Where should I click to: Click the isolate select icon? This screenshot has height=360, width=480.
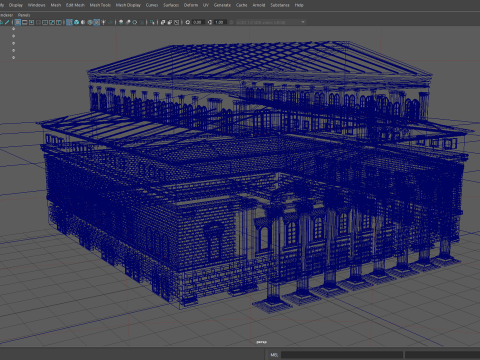point(152,22)
